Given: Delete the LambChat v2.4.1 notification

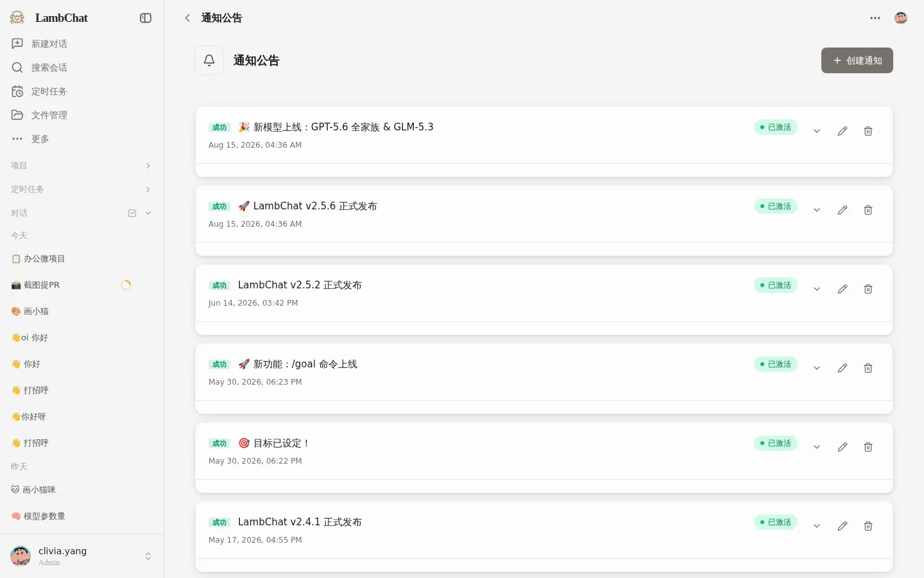Looking at the screenshot, I should coord(868,526).
